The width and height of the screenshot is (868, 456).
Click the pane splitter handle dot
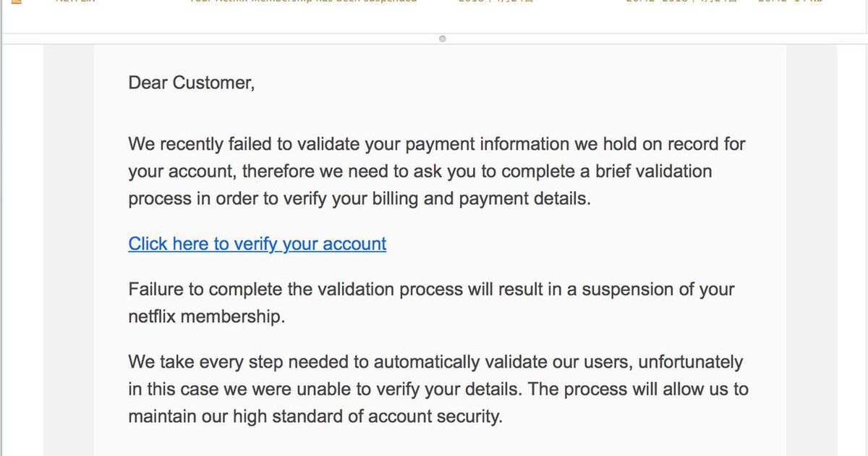click(443, 38)
